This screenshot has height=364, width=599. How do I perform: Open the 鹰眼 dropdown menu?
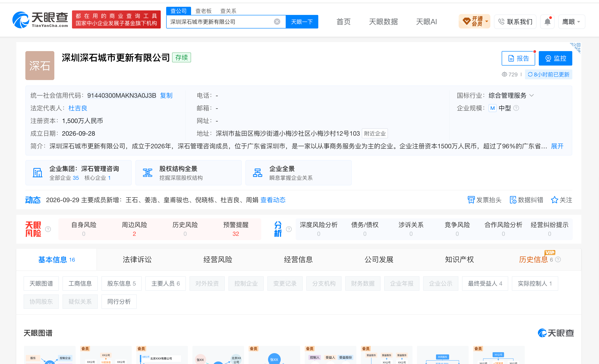pyautogui.click(x=572, y=22)
